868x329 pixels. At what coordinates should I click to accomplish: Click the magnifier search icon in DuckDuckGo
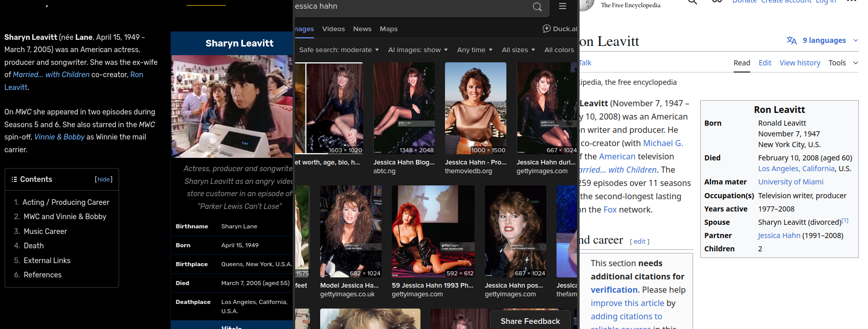tap(537, 7)
